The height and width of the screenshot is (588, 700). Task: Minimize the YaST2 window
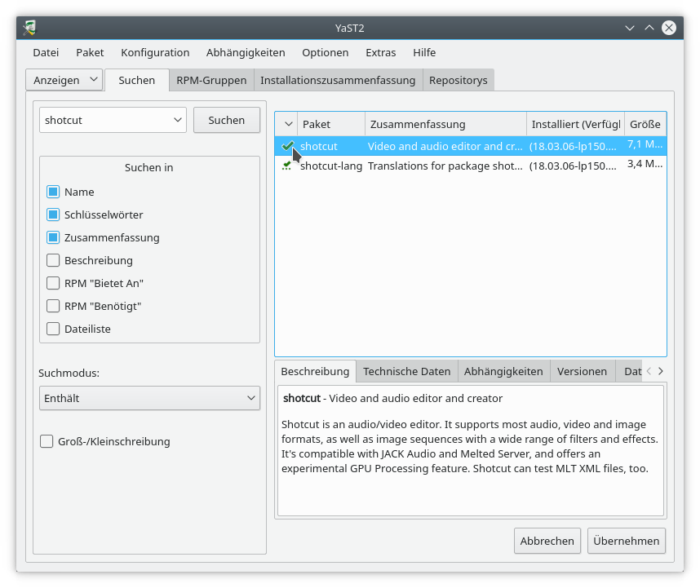(630, 28)
